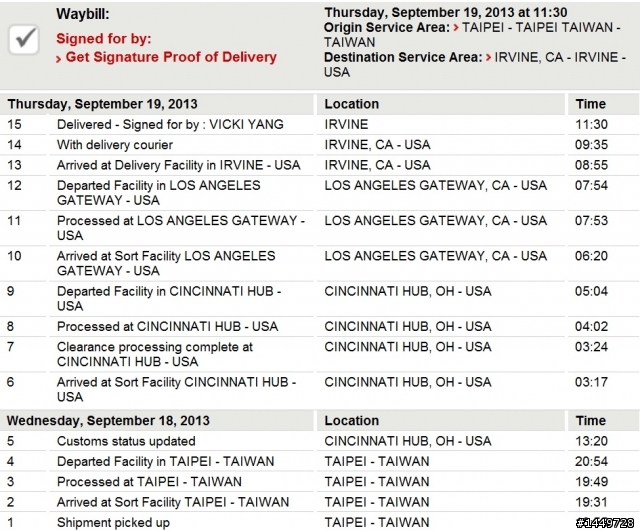The image size is (640, 531).
Task: Select the Wednesday, September 18, 2013 header
Action: (x=108, y=421)
